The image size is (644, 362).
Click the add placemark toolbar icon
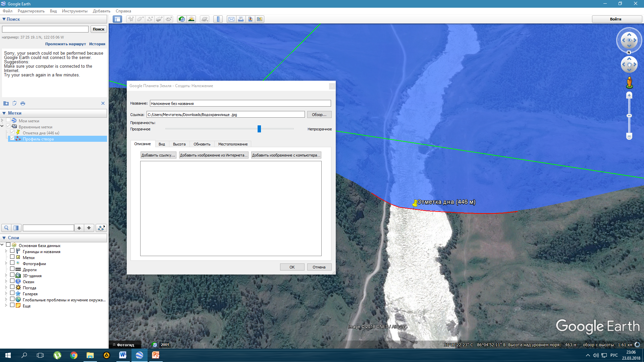tap(131, 19)
